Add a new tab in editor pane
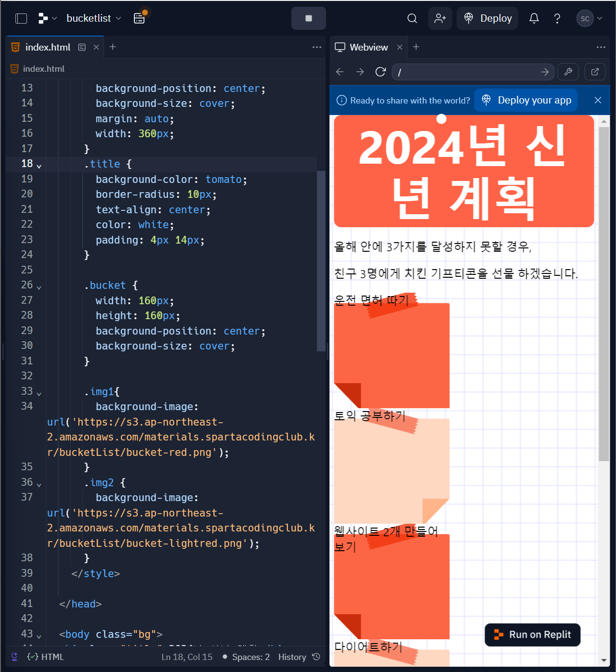The width and height of the screenshot is (616, 672). click(113, 47)
